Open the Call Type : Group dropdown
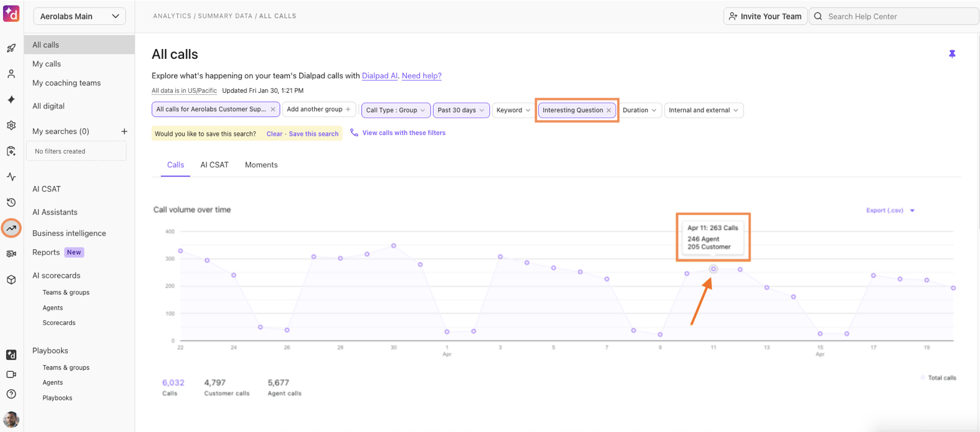The width and height of the screenshot is (980, 432). coord(395,110)
